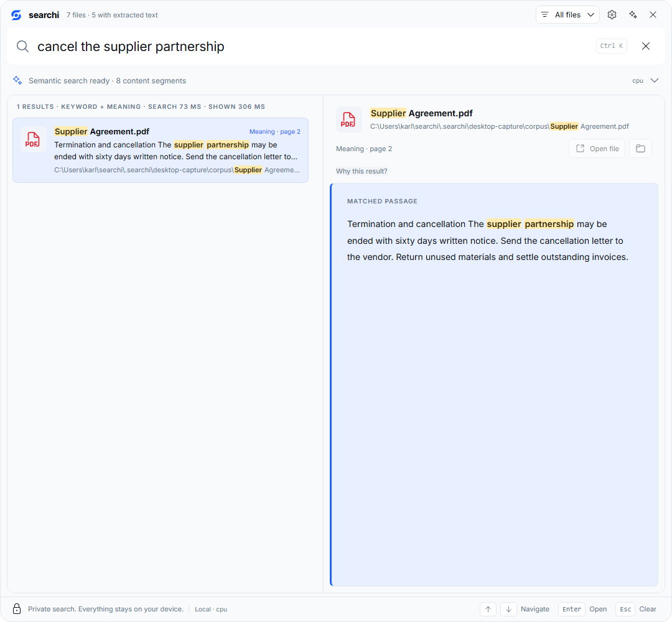
Task: Click the Open file button
Action: (x=597, y=149)
